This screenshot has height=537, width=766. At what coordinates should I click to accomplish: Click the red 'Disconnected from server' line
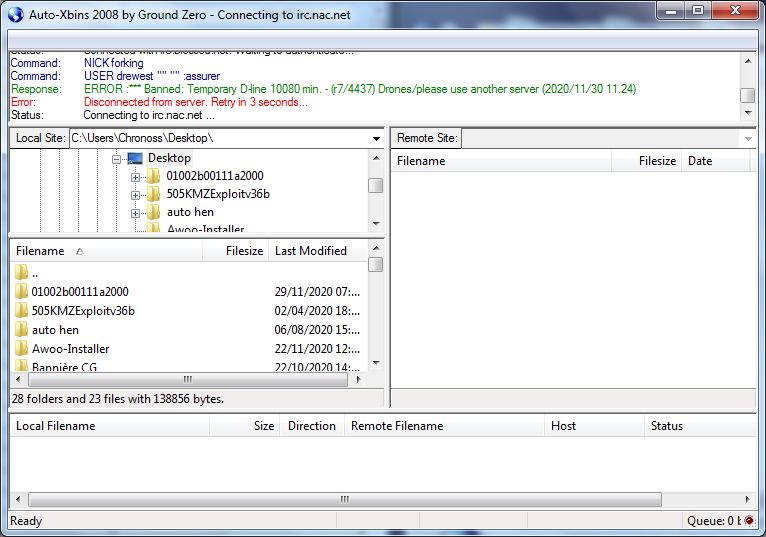tap(159, 102)
